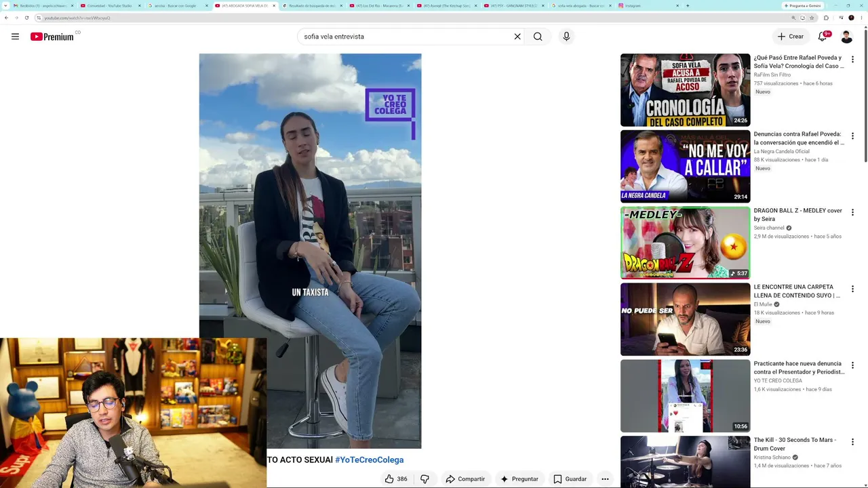Switch to Los Del Rio Macarena tab

[x=379, y=5]
